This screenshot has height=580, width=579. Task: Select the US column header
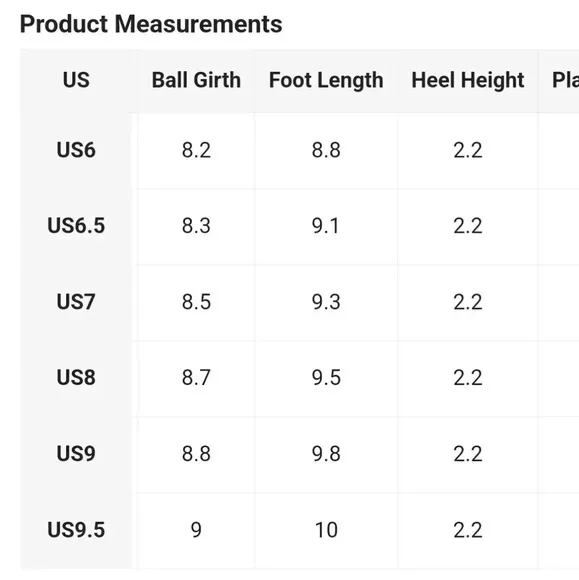(76, 80)
